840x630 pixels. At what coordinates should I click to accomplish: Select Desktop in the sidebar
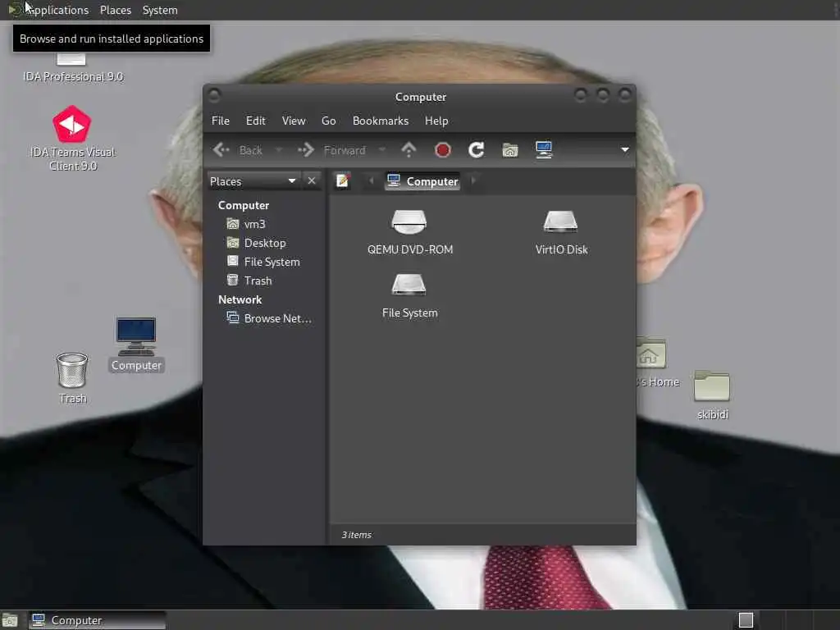click(x=265, y=243)
